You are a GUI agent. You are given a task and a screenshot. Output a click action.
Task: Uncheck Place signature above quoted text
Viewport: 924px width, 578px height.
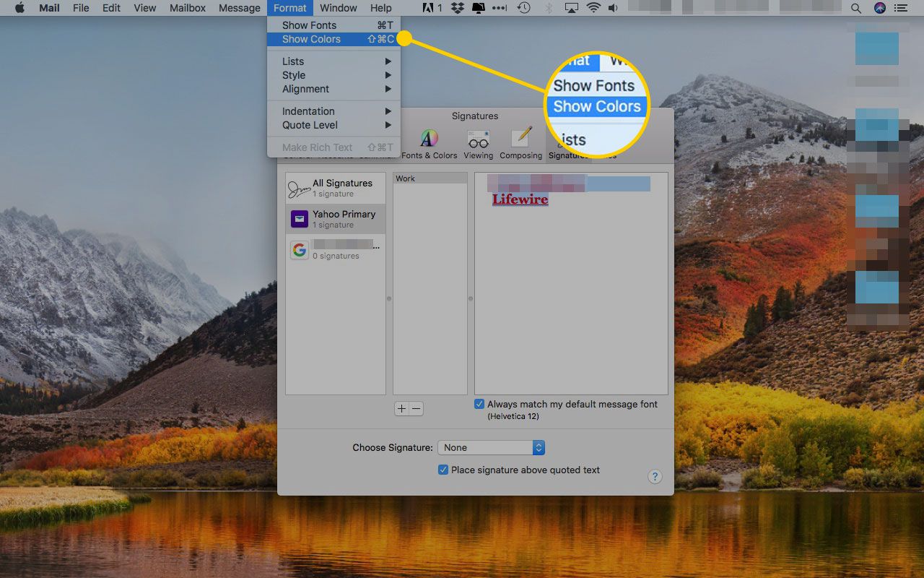(443, 470)
